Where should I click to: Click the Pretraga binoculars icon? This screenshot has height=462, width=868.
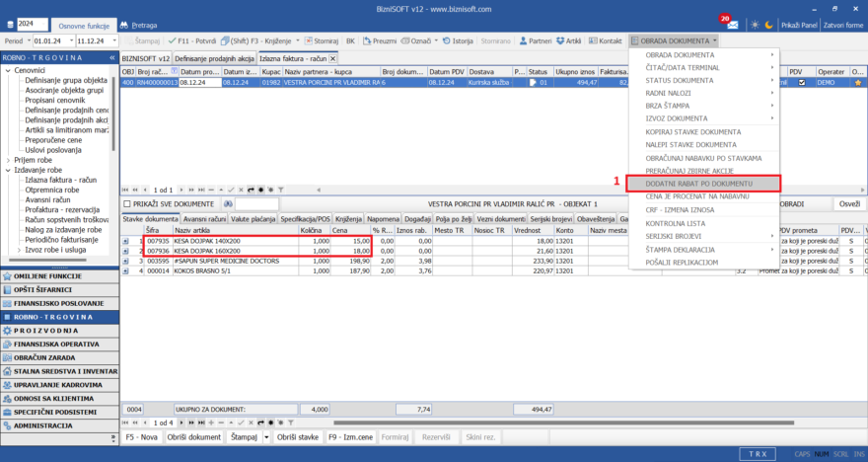(x=124, y=24)
